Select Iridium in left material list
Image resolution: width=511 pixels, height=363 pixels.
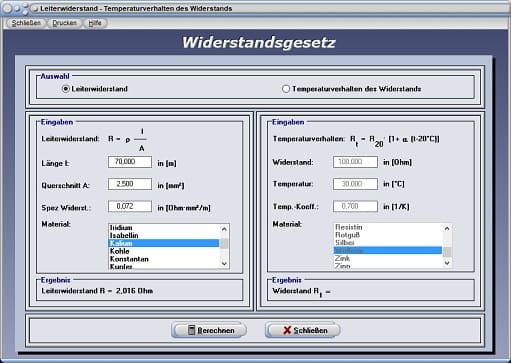(x=164, y=228)
